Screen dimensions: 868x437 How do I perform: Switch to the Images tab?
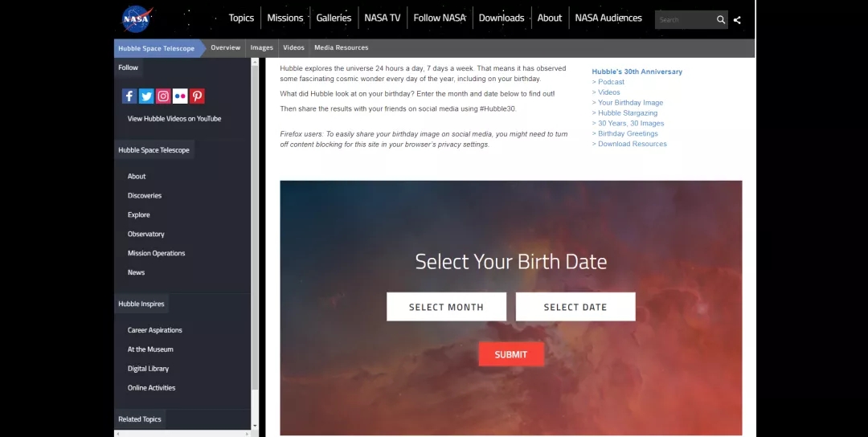(262, 47)
